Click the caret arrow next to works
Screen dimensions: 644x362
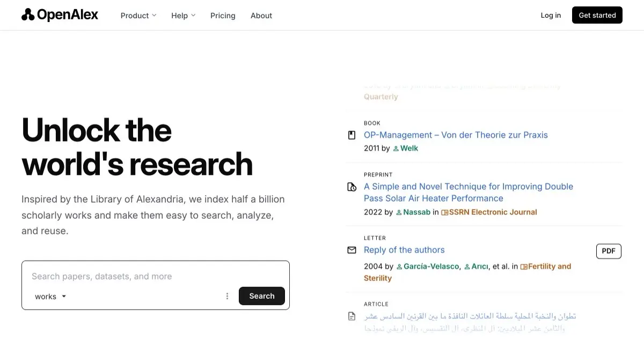point(64,296)
